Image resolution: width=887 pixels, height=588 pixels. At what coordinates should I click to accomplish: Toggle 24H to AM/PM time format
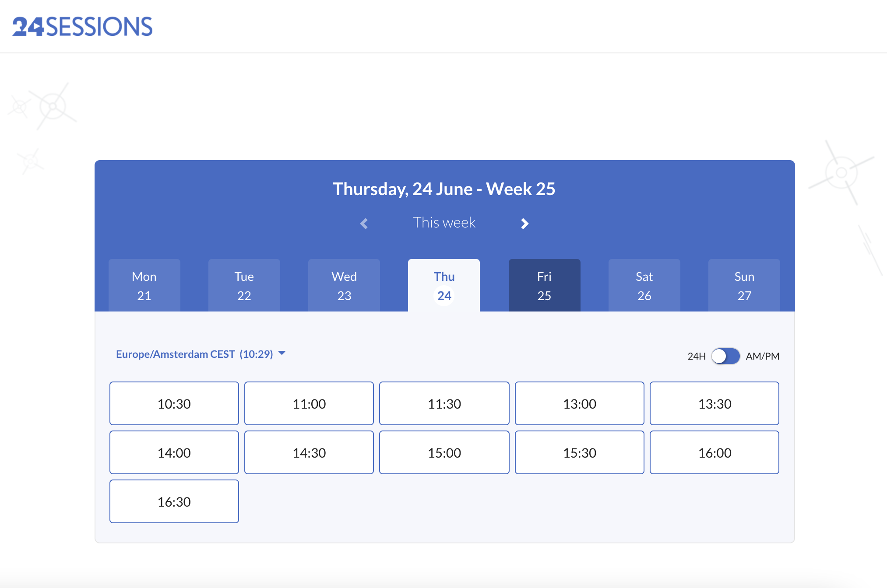(725, 356)
